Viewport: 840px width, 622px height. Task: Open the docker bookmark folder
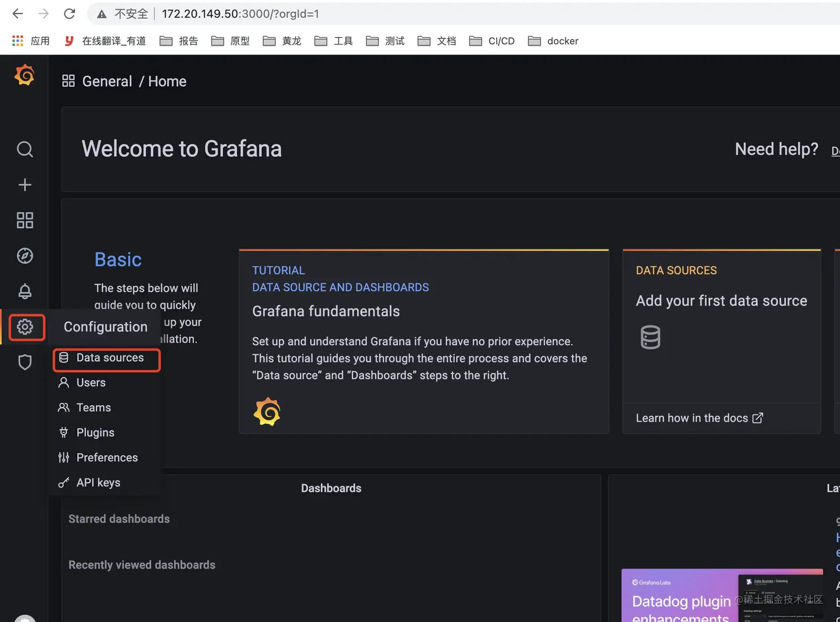click(x=553, y=41)
